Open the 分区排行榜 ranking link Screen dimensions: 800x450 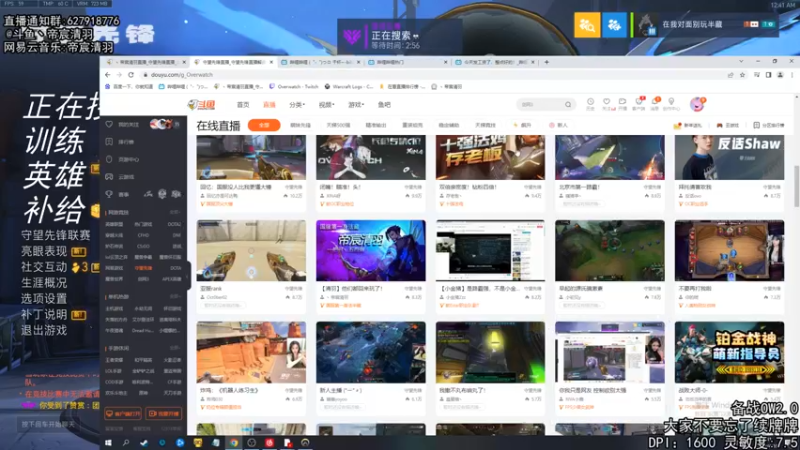coord(769,125)
